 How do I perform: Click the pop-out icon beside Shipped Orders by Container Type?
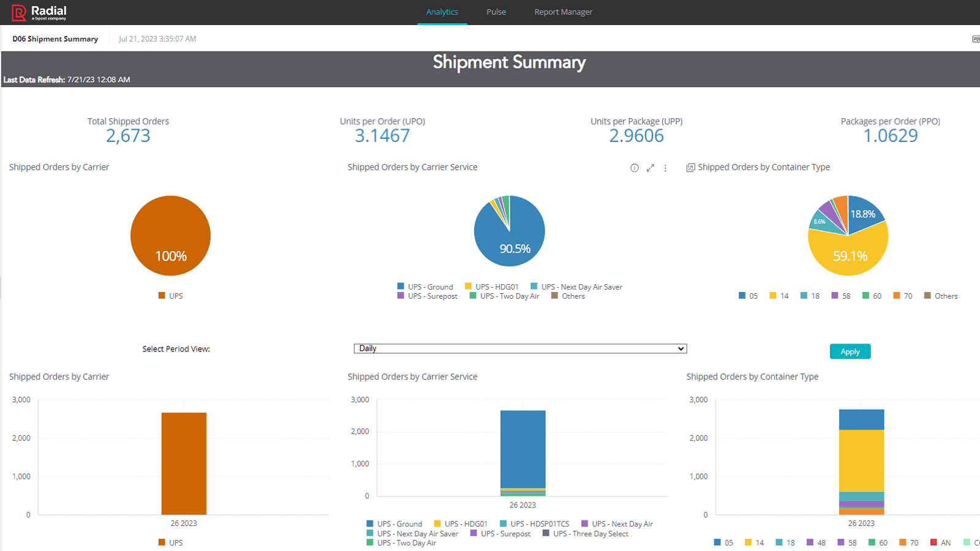691,167
